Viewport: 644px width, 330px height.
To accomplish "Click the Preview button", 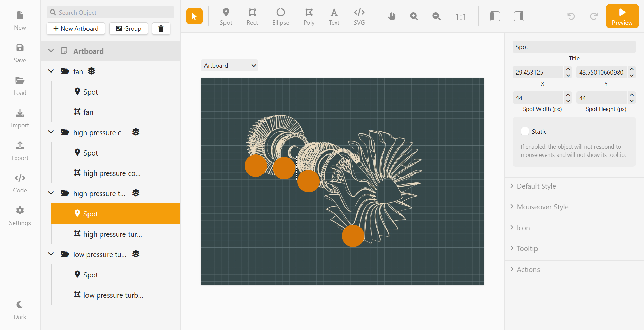I will coord(622,16).
